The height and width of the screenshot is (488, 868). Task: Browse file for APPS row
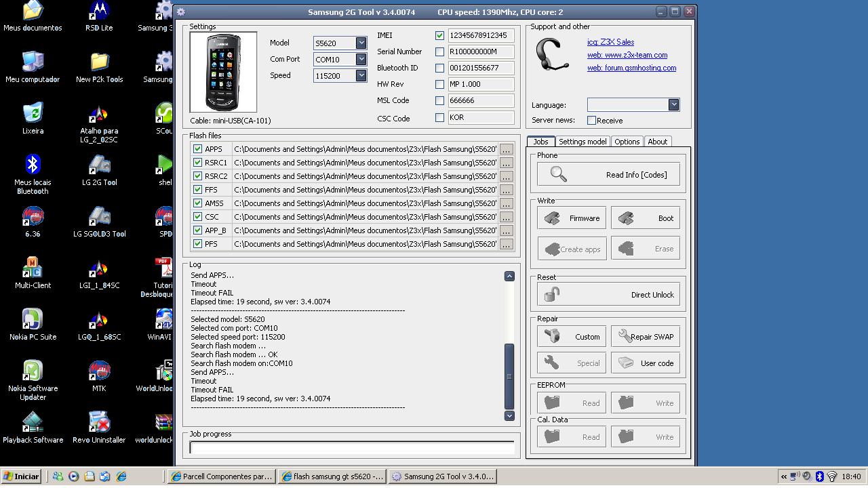click(506, 149)
